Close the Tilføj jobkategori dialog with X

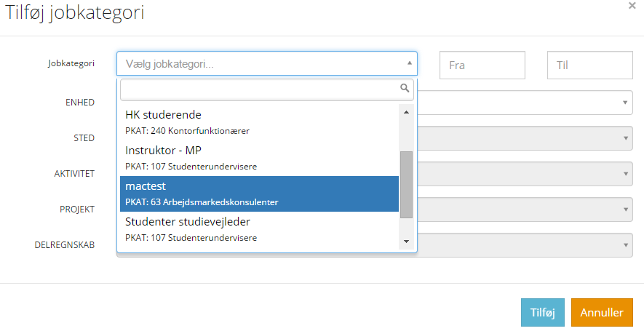[x=632, y=5]
